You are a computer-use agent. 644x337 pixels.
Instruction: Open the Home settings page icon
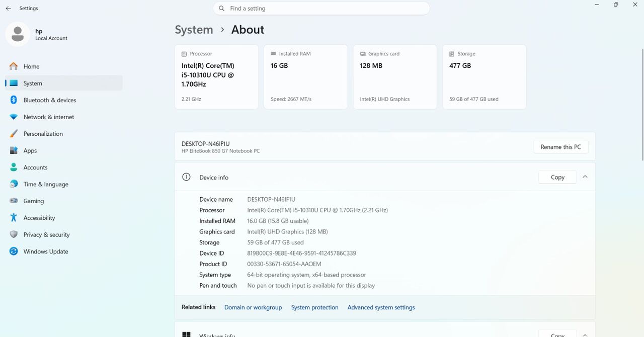coord(14,66)
